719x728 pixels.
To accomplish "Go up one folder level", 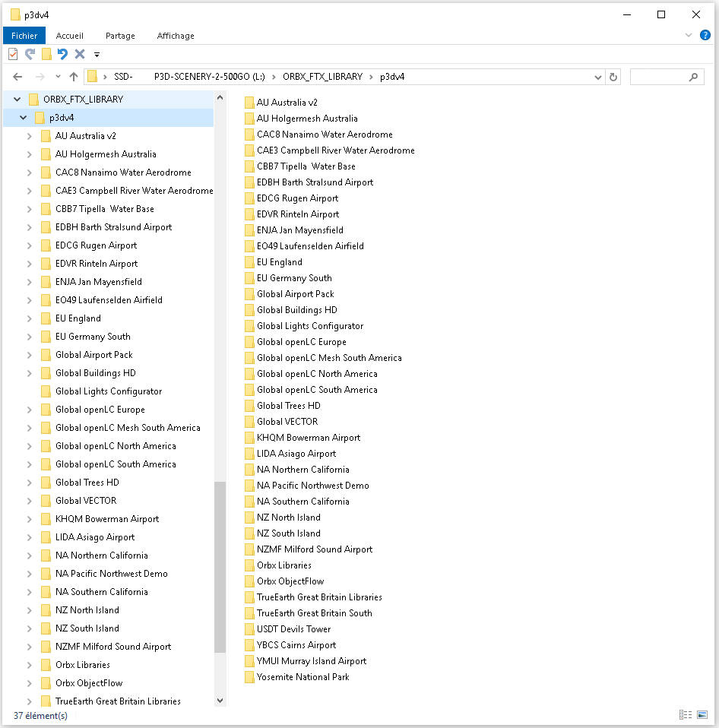I will coord(74,77).
